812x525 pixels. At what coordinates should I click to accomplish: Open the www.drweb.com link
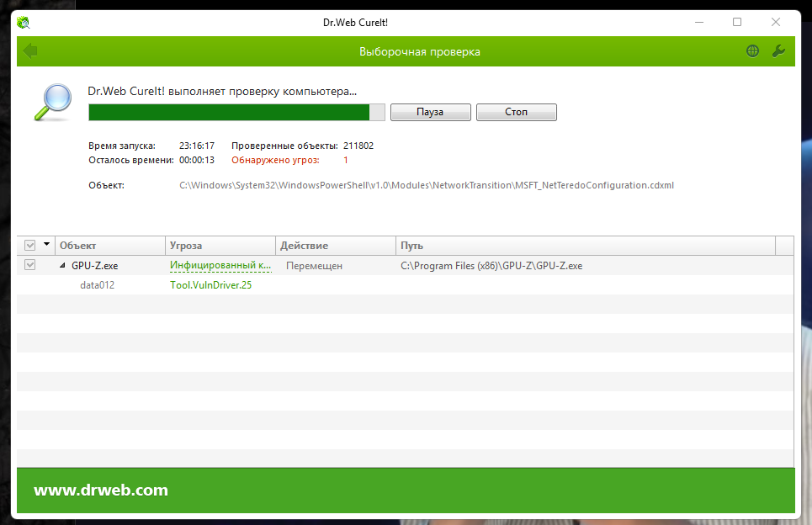(x=101, y=490)
